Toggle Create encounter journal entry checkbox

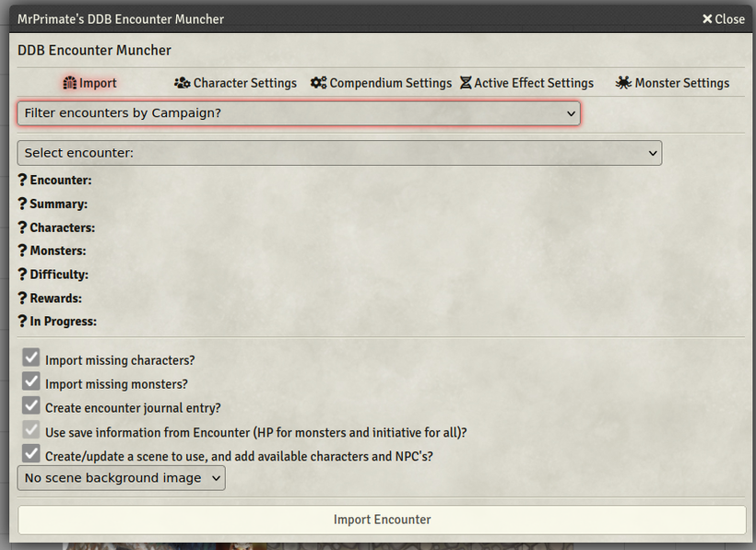point(31,405)
